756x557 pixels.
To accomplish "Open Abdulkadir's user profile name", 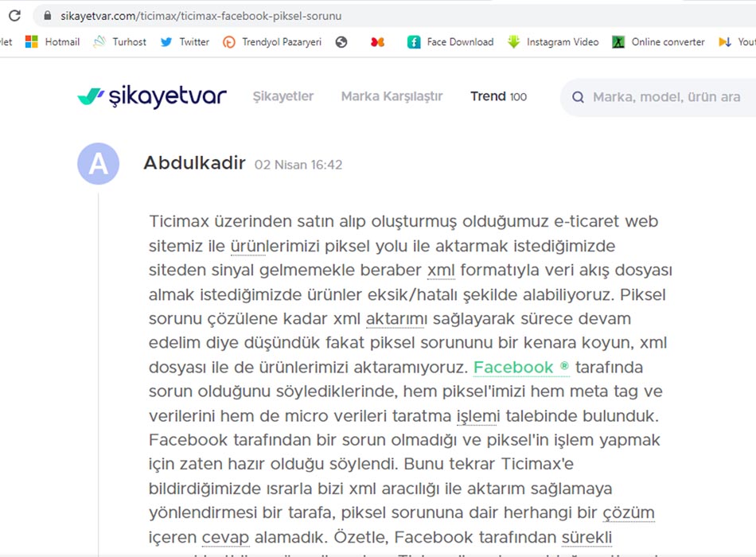I will (x=194, y=163).
